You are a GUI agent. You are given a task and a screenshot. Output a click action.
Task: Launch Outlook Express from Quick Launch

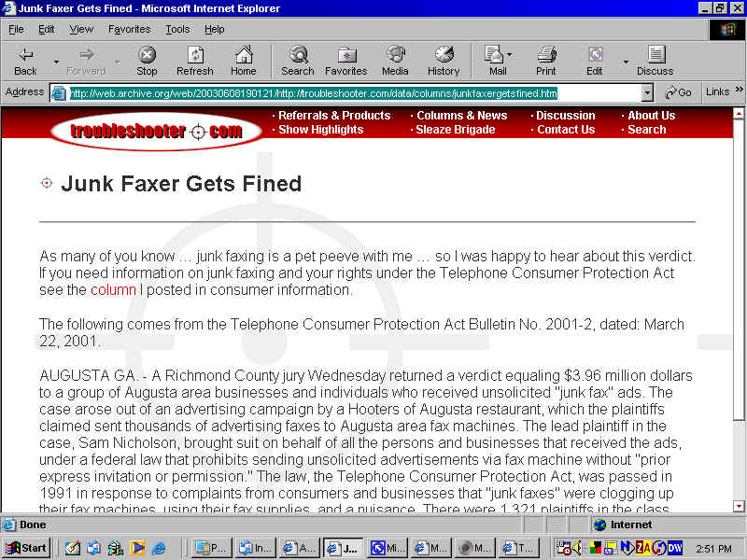point(94,548)
